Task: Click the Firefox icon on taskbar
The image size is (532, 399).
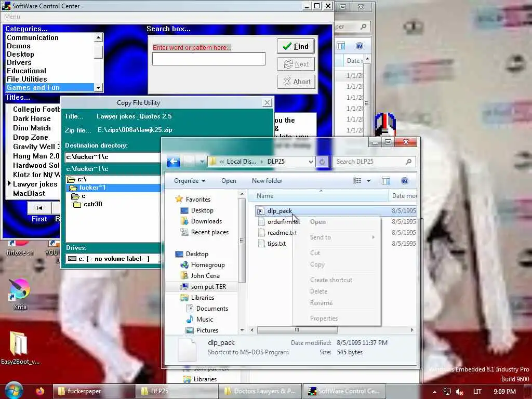Action: pos(40,391)
